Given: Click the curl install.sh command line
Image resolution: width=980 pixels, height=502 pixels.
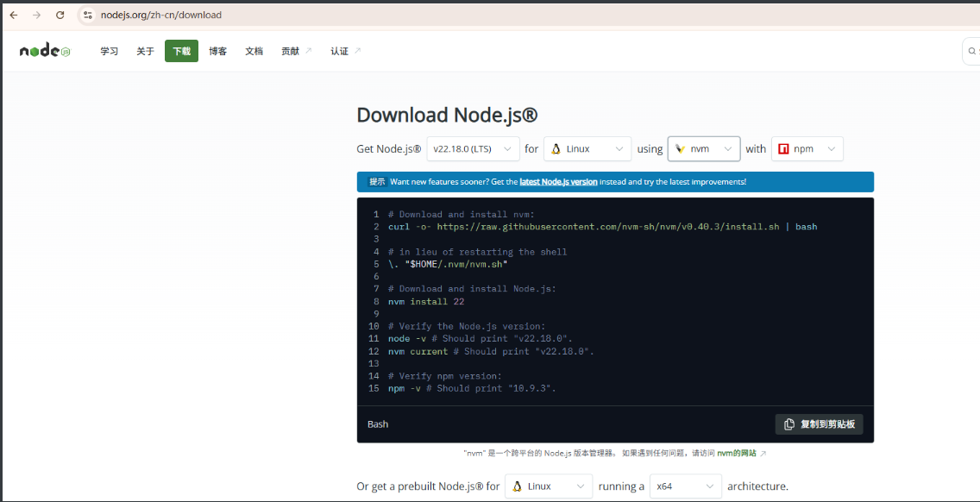Looking at the screenshot, I should [x=602, y=226].
